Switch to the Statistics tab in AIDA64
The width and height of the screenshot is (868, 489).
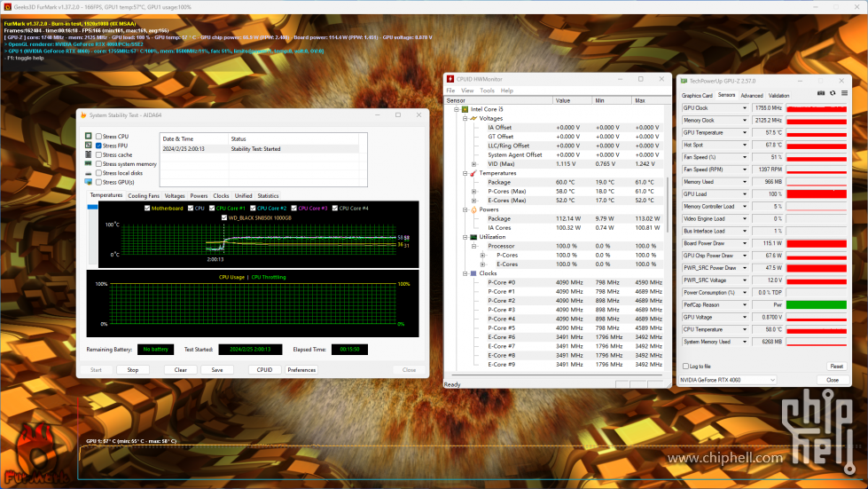pos(268,196)
